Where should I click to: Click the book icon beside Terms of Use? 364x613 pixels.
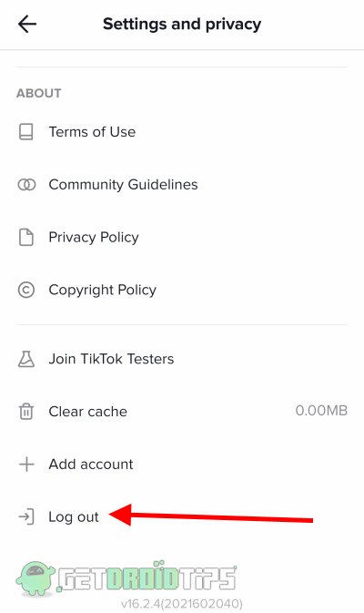pos(26,132)
